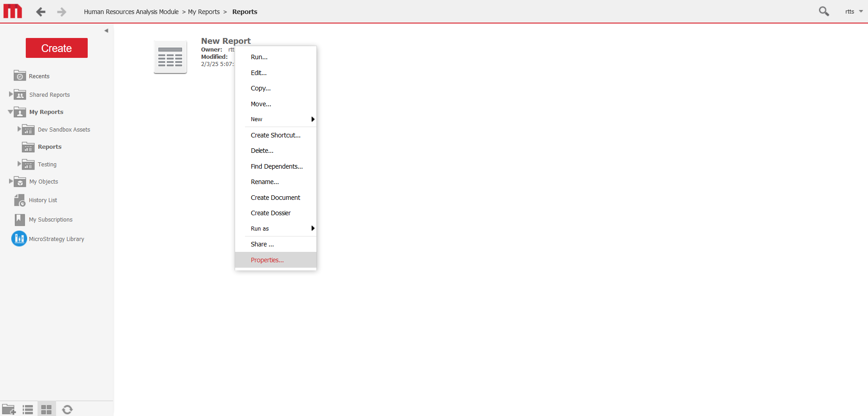
Task: Choose Rename from the context menu
Action: pyautogui.click(x=264, y=182)
